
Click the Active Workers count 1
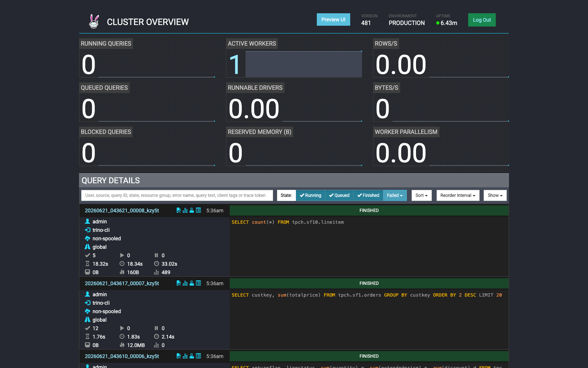click(x=235, y=65)
